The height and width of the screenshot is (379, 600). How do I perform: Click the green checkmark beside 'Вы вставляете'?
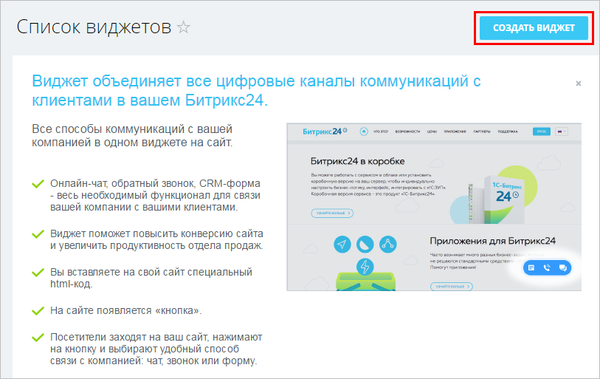click(x=38, y=272)
